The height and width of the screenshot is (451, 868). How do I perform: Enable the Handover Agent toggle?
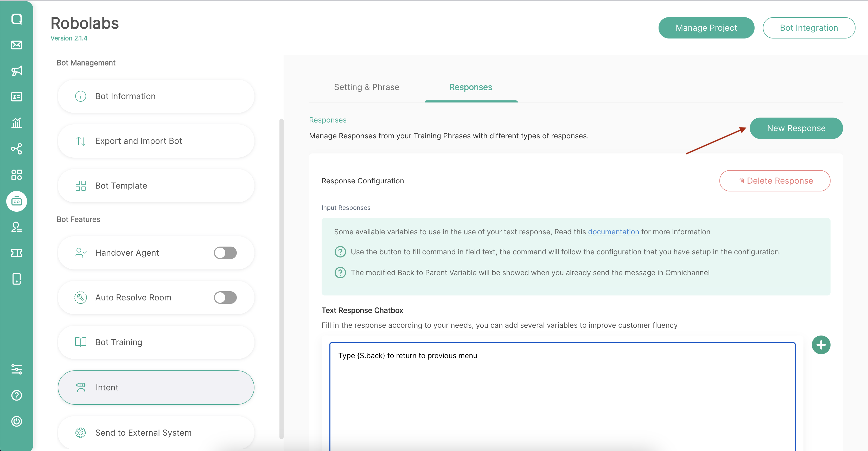(225, 253)
